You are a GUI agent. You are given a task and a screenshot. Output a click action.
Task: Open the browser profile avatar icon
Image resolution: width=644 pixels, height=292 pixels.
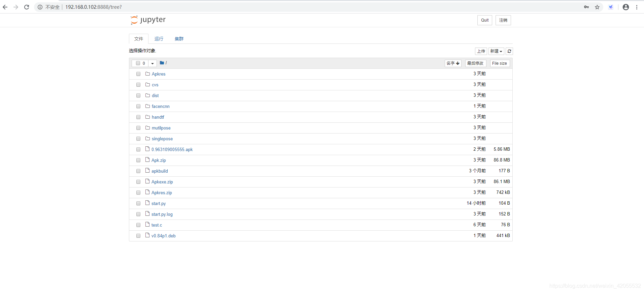pyautogui.click(x=626, y=7)
